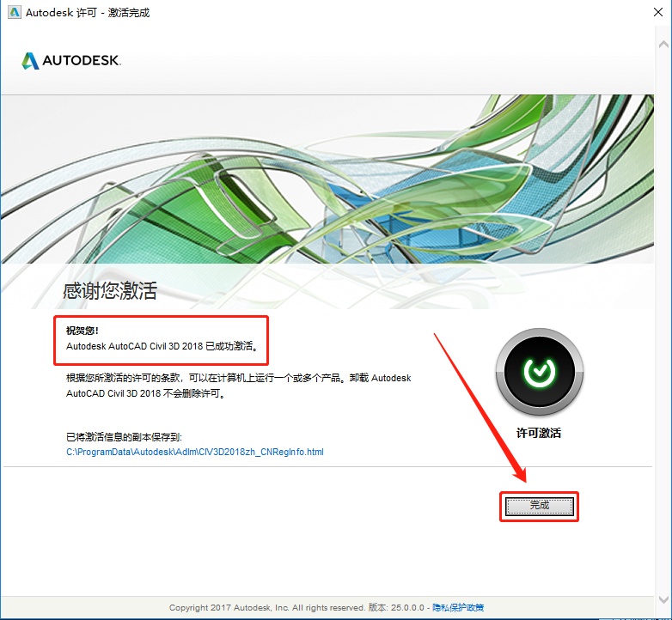Open the 隐私保护政策 link
Viewport: 672px width, 620px height.
click(458, 607)
